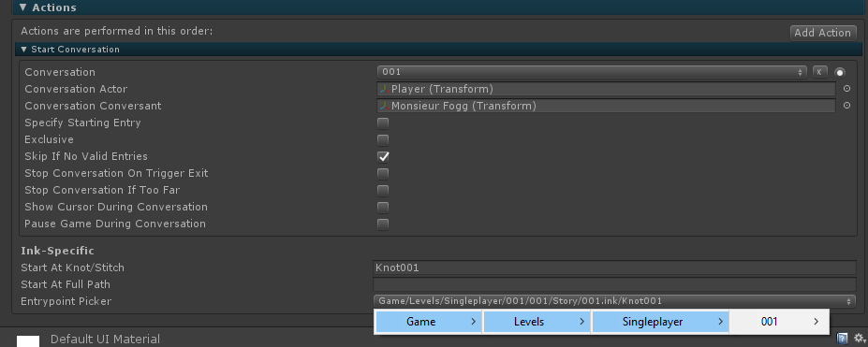Open object picker for Conversation Conversant

tap(846, 106)
